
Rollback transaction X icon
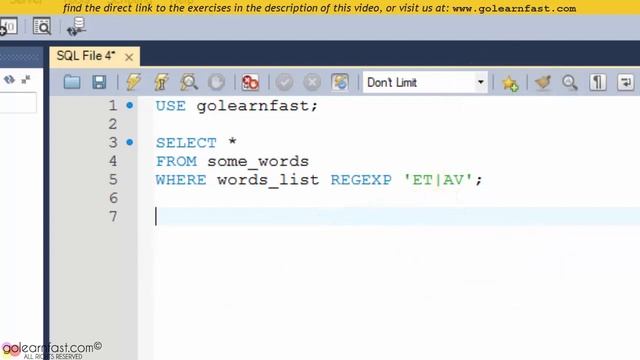(x=312, y=82)
